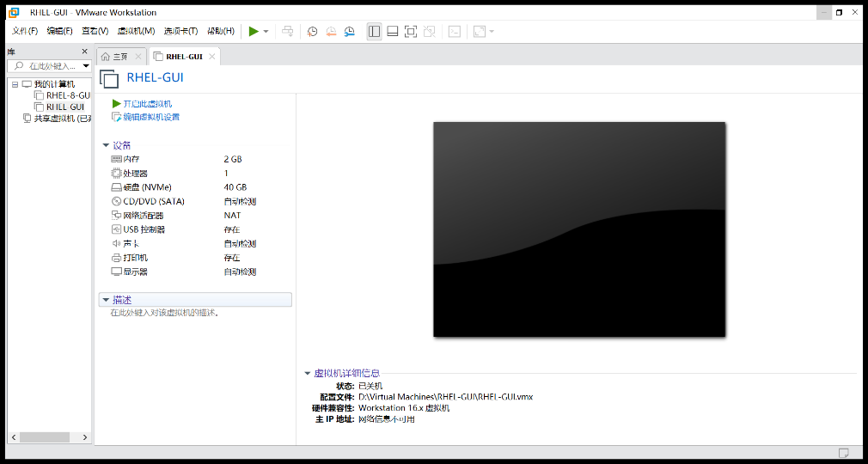Take a snapshot with the clock-plus icon

point(313,32)
